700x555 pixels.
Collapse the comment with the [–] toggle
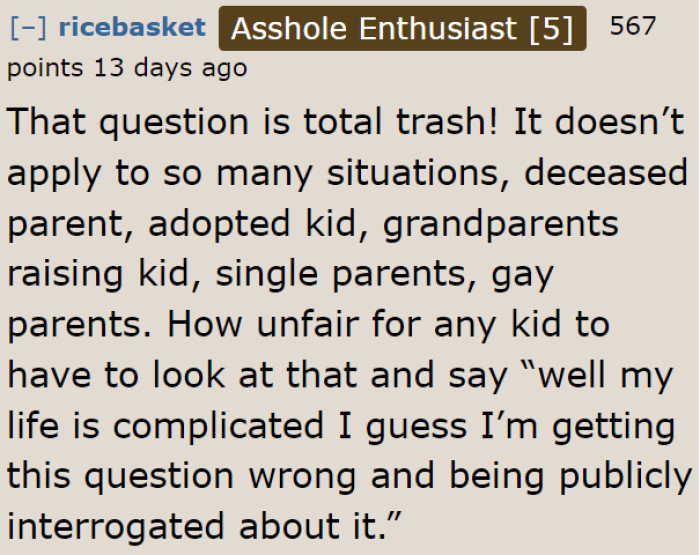coord(28,28)
